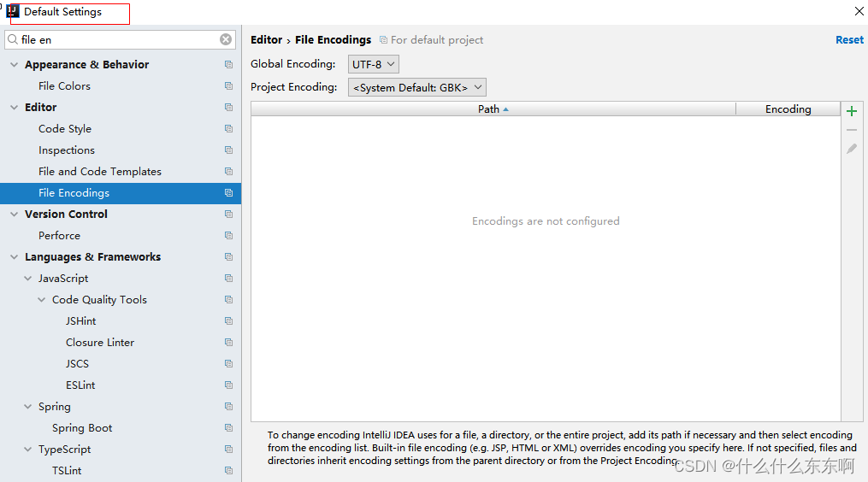Click the For default project icon

(x=383, y=40)
